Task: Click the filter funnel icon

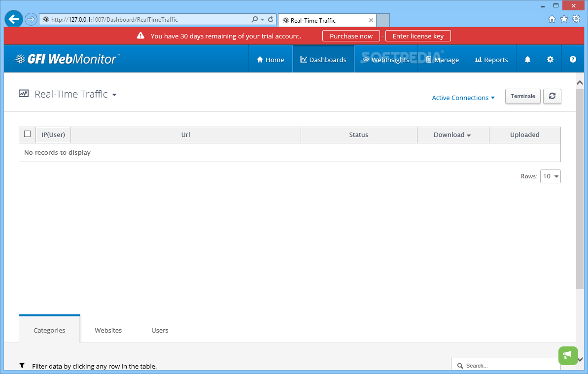Action: click(22, 366)
